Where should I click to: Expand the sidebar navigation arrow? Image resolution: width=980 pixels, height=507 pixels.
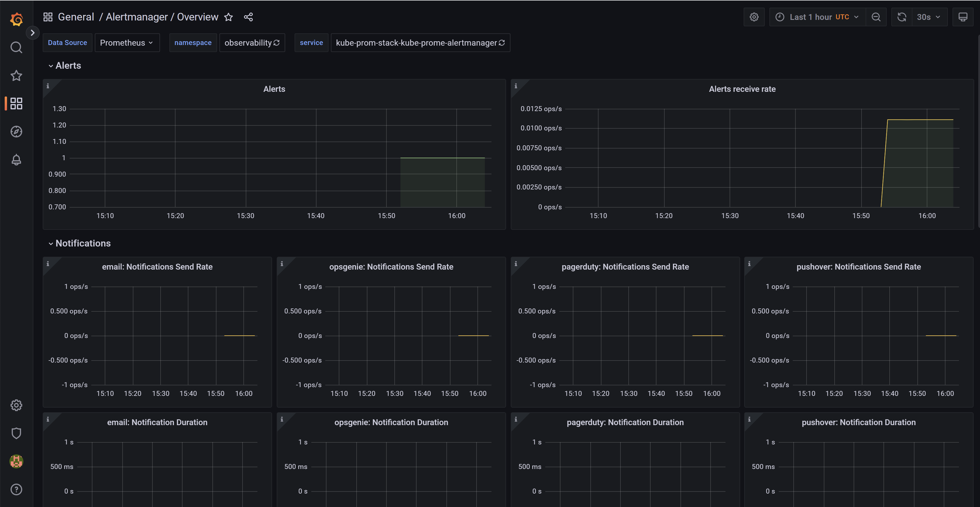33,33
